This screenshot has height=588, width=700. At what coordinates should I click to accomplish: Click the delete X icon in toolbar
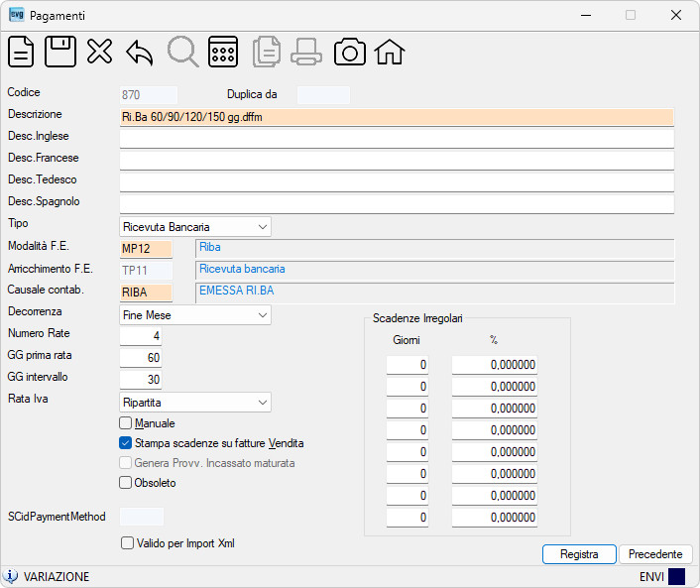tap(99, 52)
